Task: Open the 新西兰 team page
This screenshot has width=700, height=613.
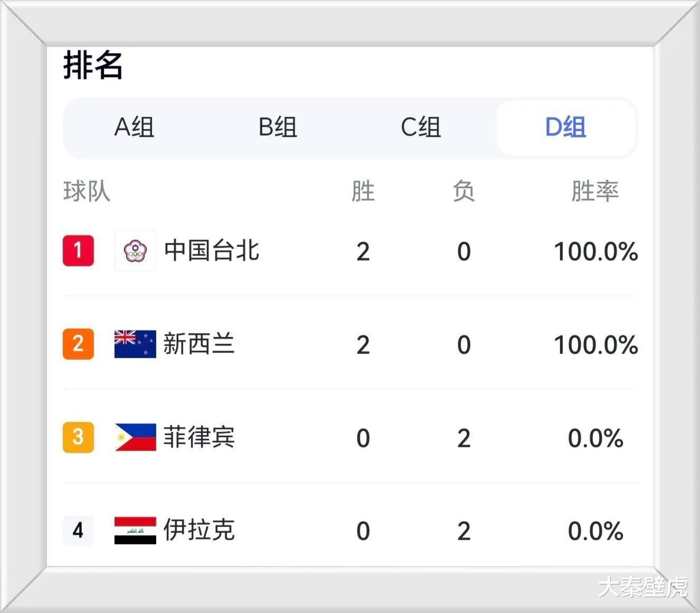Action: tap(198, 344)
